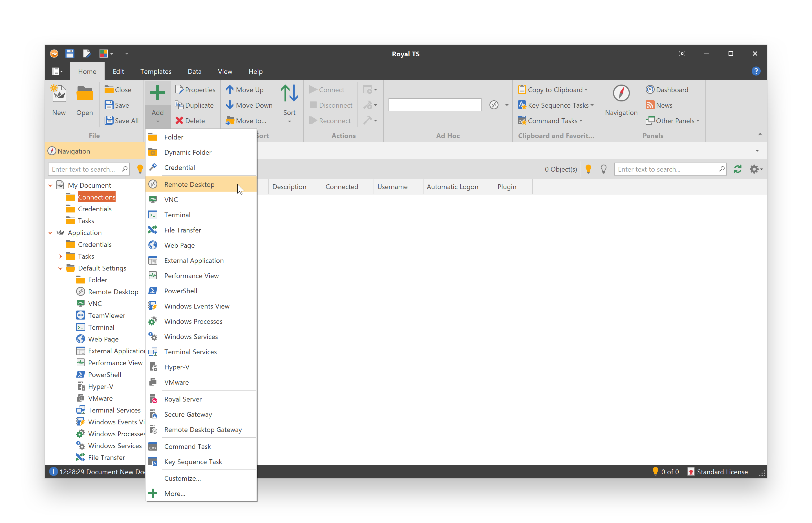The height and width of the screenshot is (523, 812).
Task: Click Save All button
Action: click(122, 121)
